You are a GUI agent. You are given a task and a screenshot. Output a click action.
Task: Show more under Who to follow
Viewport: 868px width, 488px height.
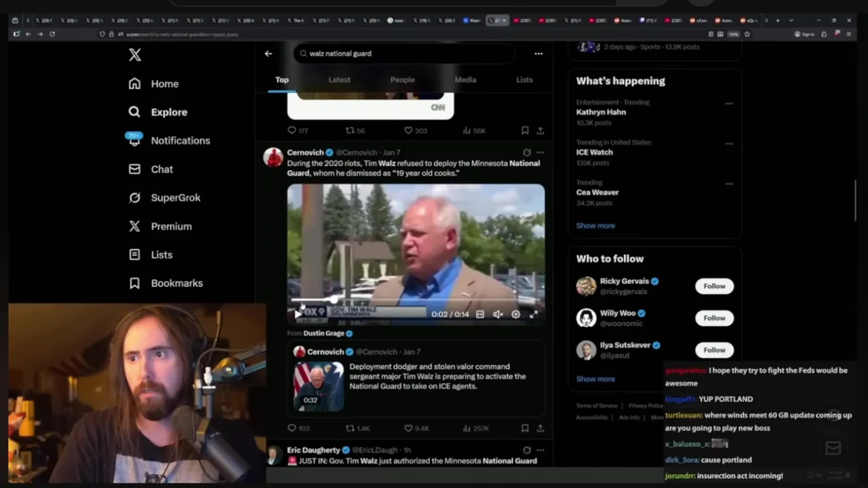click(x=595, y=379)
